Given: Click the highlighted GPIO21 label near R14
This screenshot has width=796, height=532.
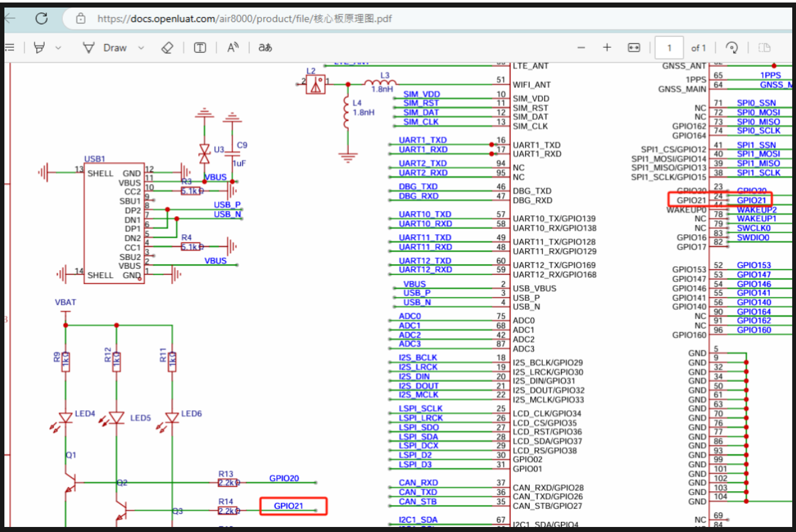Looking at the screenshot, I should [288, 506].
